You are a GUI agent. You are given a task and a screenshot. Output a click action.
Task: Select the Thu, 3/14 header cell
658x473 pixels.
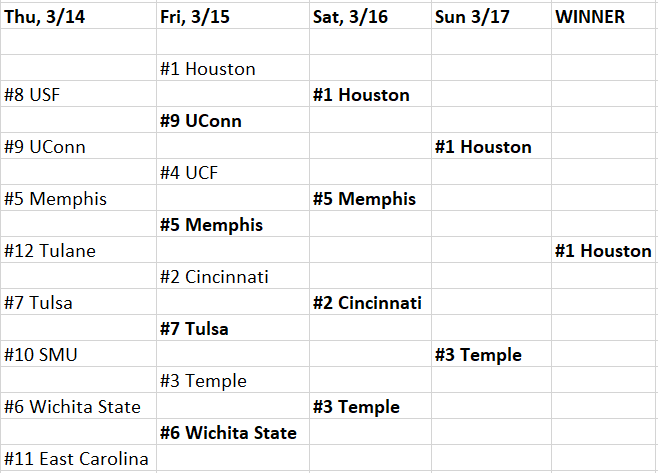(x=78, y=16)
